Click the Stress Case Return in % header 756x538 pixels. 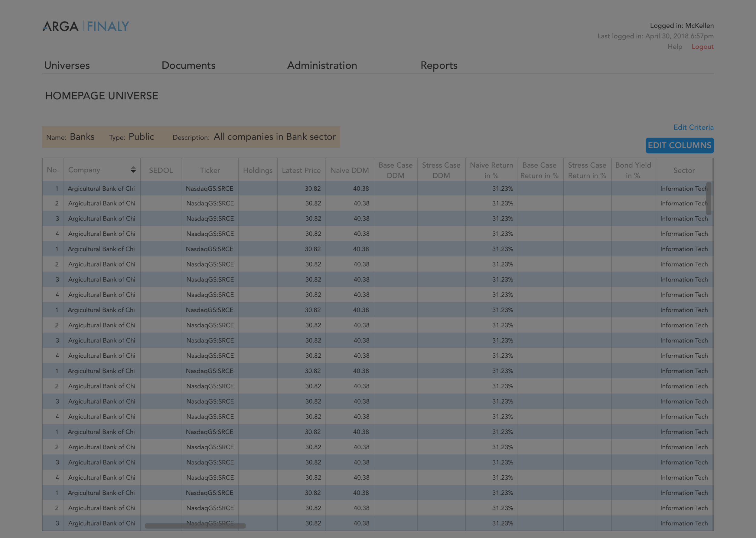(587, 170)
